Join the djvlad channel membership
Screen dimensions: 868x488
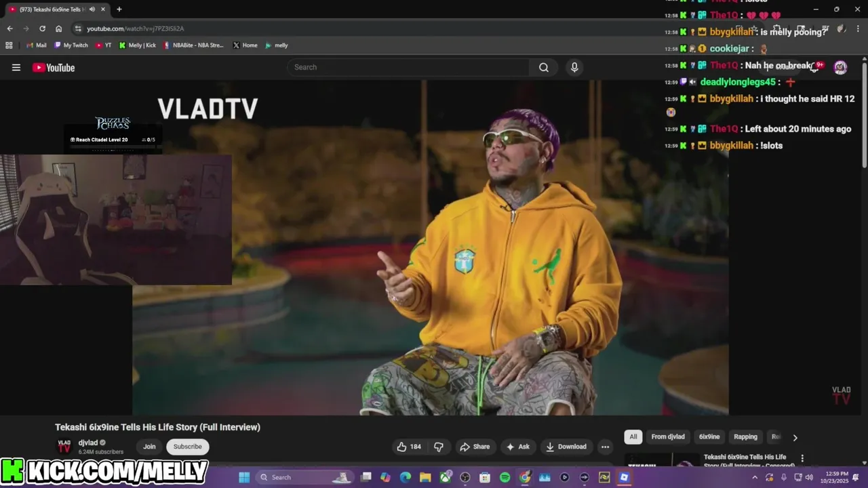click(149, 447)
